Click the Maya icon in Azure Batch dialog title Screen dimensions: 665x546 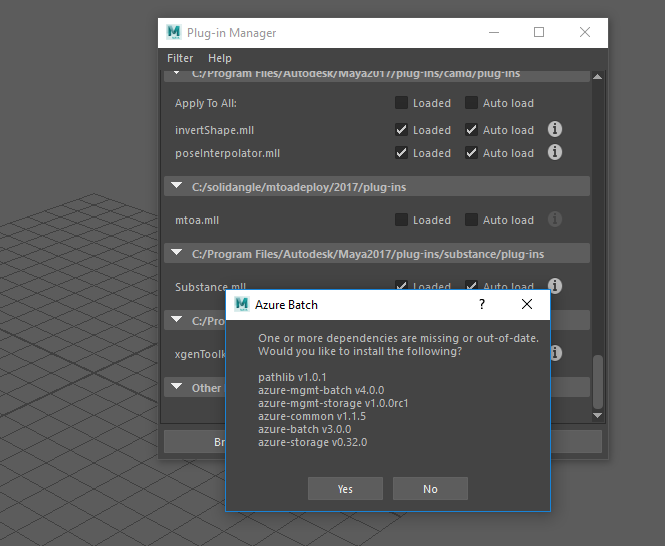coord(242,304)
